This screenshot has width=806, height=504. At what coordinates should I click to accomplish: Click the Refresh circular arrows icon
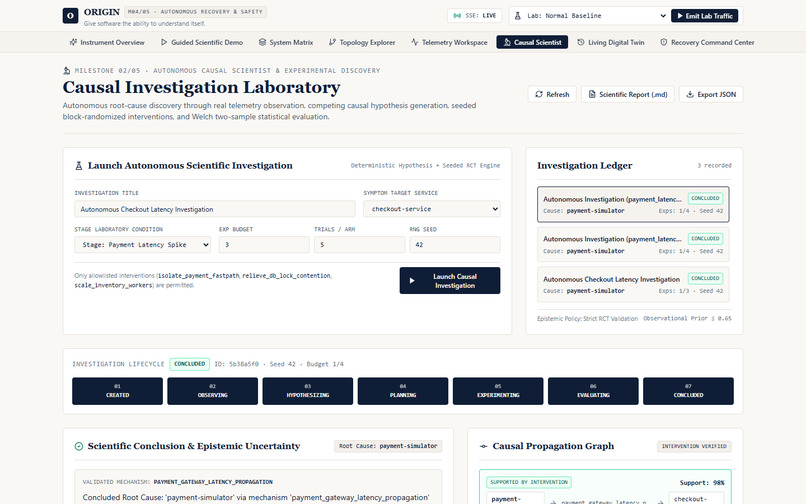(539, 94)
